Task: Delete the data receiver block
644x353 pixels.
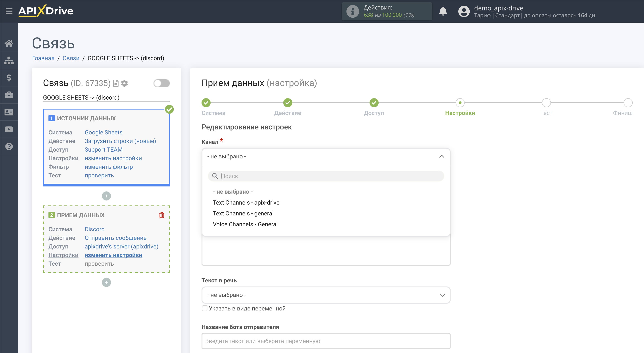Action: click(162, 215)
